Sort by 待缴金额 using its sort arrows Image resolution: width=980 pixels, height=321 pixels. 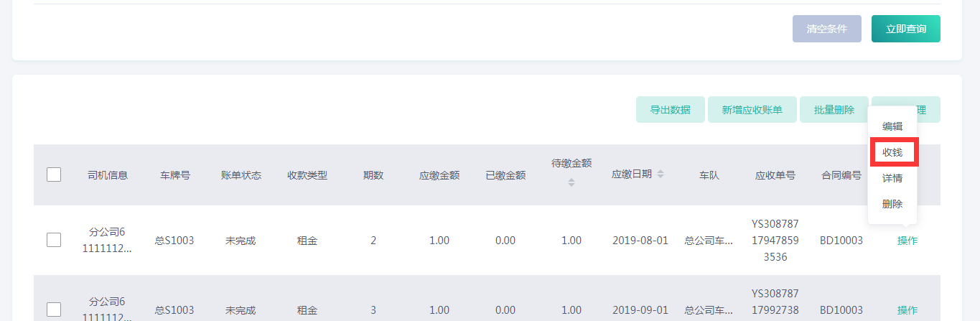(x=571, y=182)
